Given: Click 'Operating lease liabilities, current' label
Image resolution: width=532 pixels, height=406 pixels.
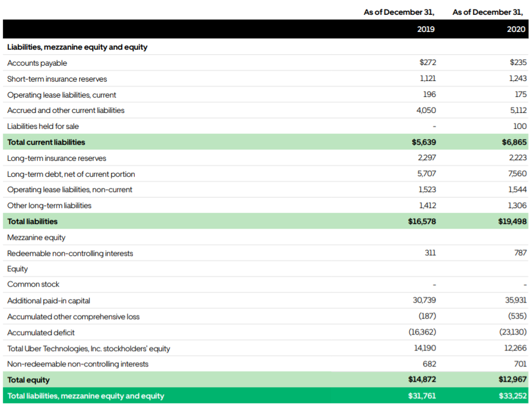Looking at the screenshot, I should coord(61,95).
